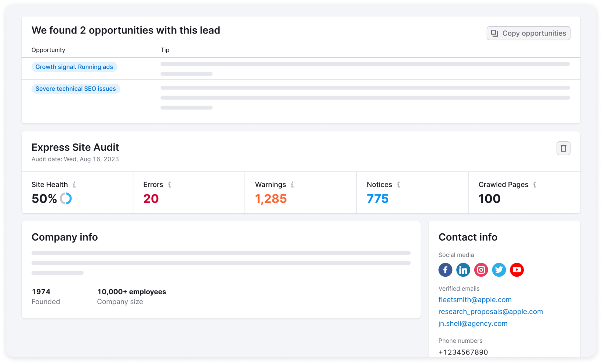Click the info icon next to Site Health

pos(74,185)
